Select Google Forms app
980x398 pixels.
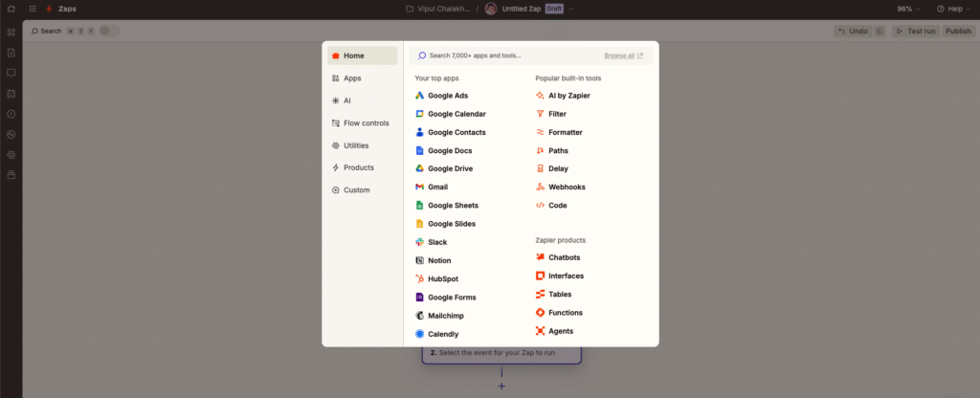tap(445, 298)
